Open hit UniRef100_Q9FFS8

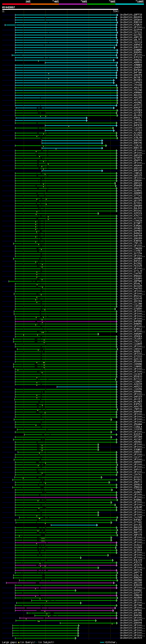[x=131, y=15]
